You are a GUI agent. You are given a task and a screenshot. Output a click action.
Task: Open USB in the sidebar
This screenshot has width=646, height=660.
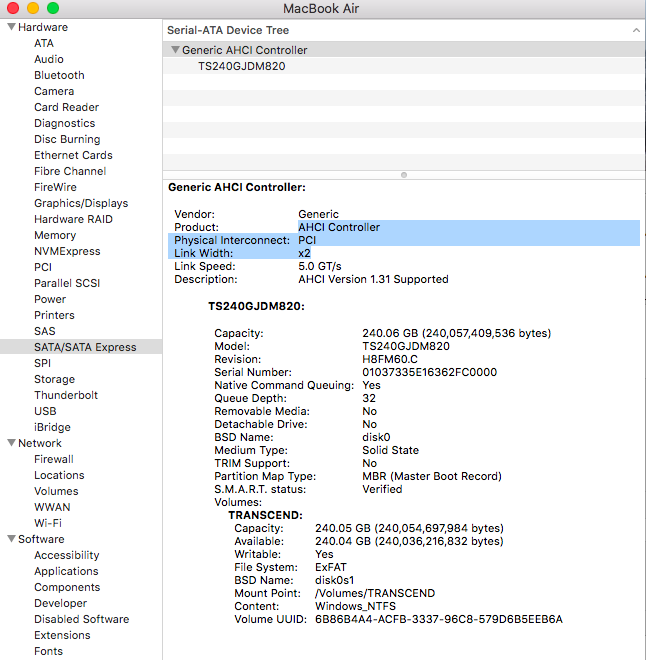tap(45, 411)
